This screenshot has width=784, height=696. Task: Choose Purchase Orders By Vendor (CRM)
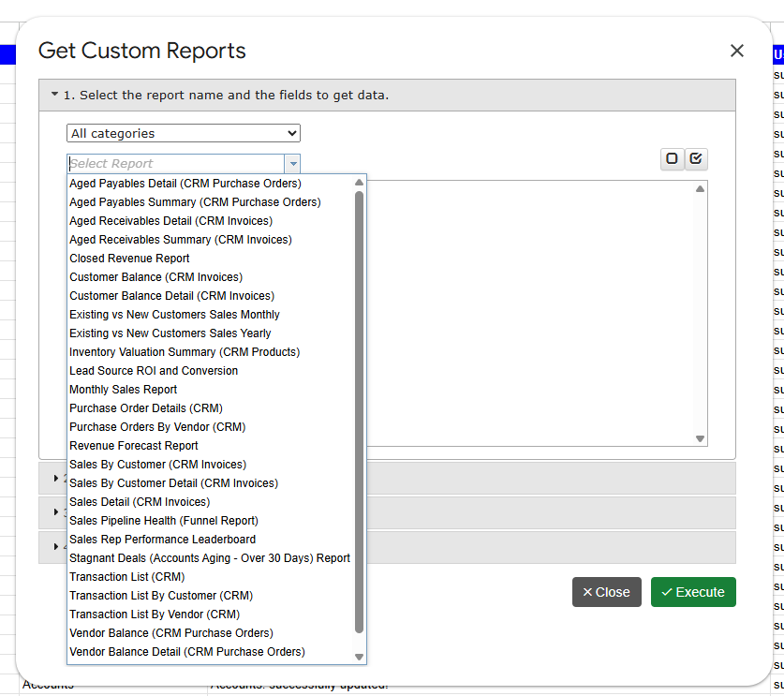157,427
